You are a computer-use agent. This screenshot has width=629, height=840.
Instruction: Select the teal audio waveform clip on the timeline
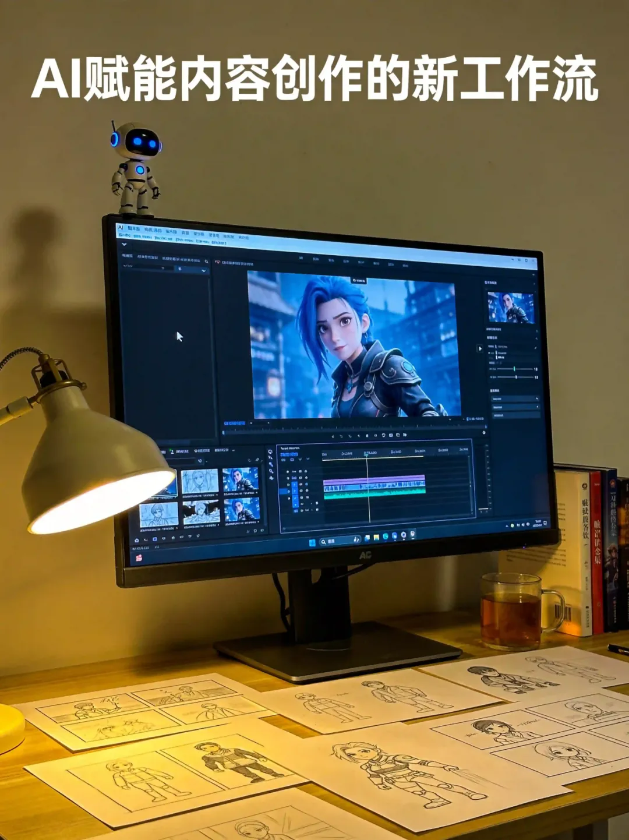pyautogui.click(x=374, y=492)
